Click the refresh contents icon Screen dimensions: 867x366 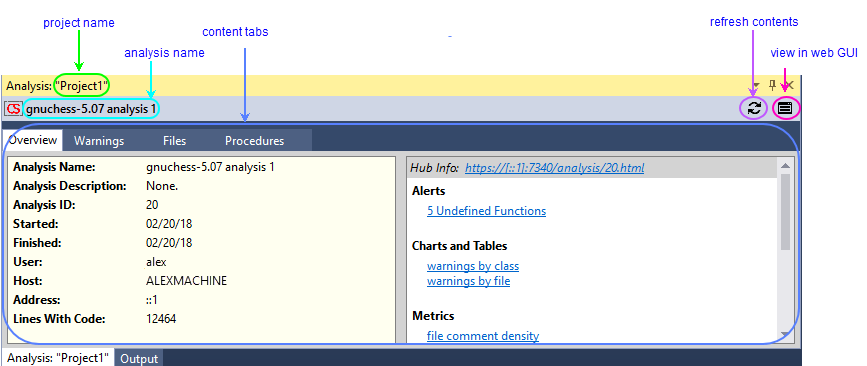coord(754,108)
